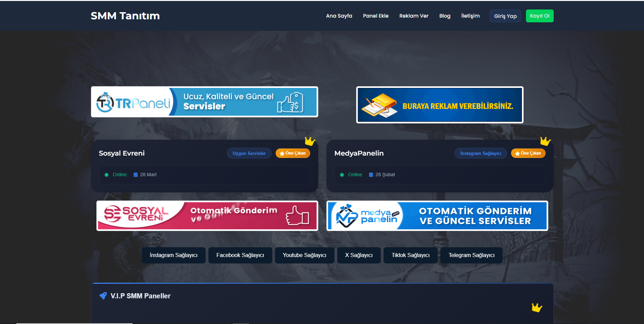The image size is (644, 324).
Task: Open the İletişim menu item
Action: click(470, 16)
